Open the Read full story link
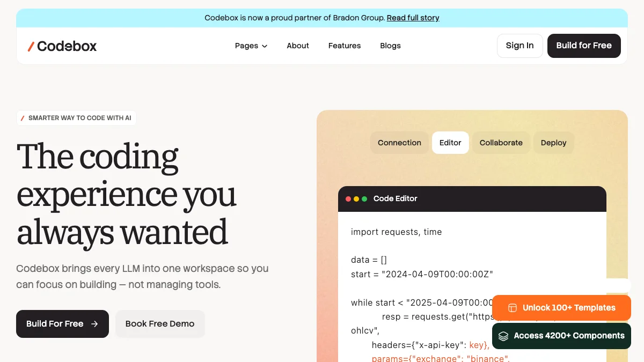The image size is (644, 362). [413, 18]
